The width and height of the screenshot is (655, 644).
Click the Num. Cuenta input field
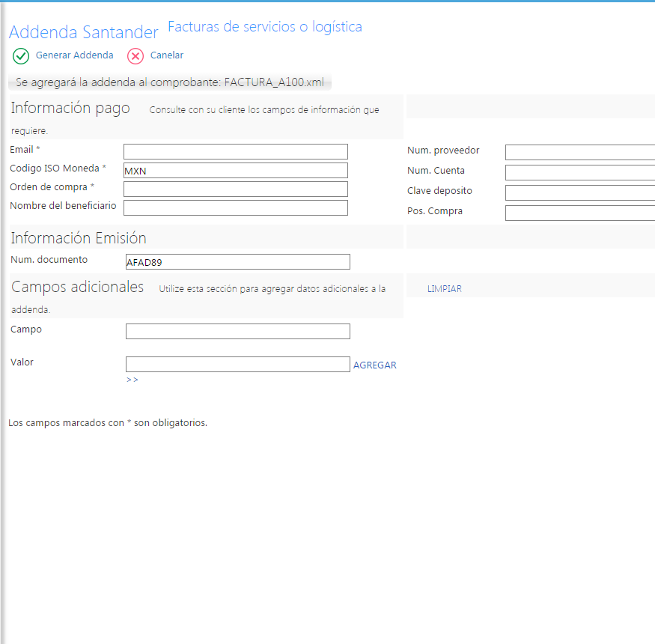click(x=580, y=172)
